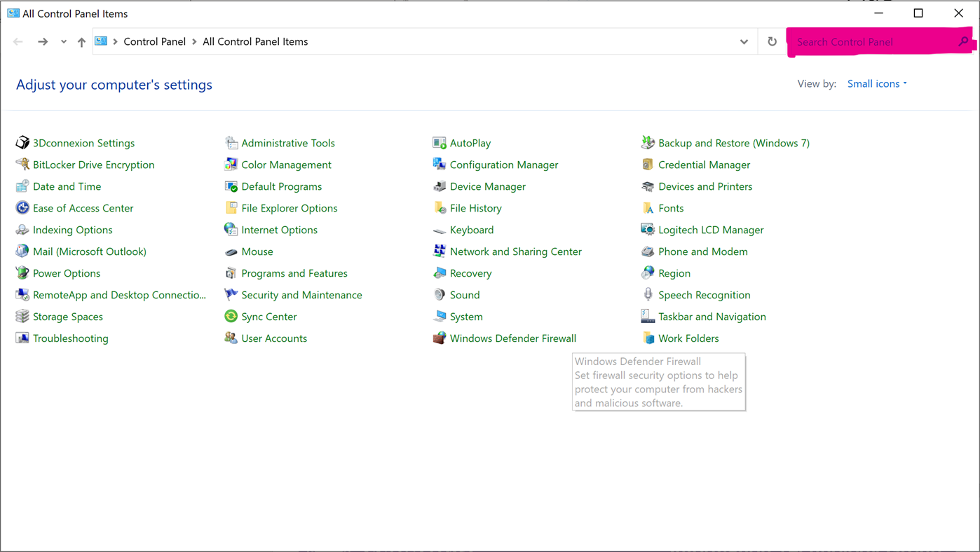This screenshot has width=980, height=552.
Task: Click the address bar Control Panel icon
Action: tap(101, 41)
